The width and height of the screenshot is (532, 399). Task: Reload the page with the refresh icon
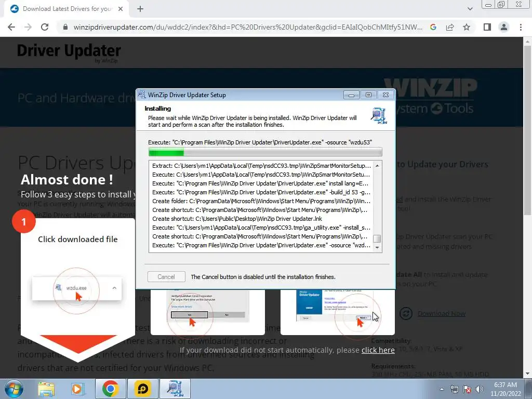[x=45, y=27]
